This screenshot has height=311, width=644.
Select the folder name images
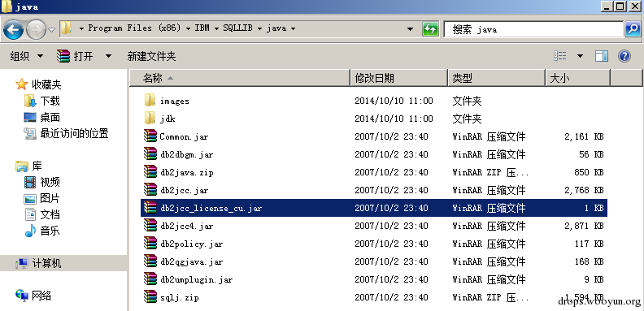(175, 101)
